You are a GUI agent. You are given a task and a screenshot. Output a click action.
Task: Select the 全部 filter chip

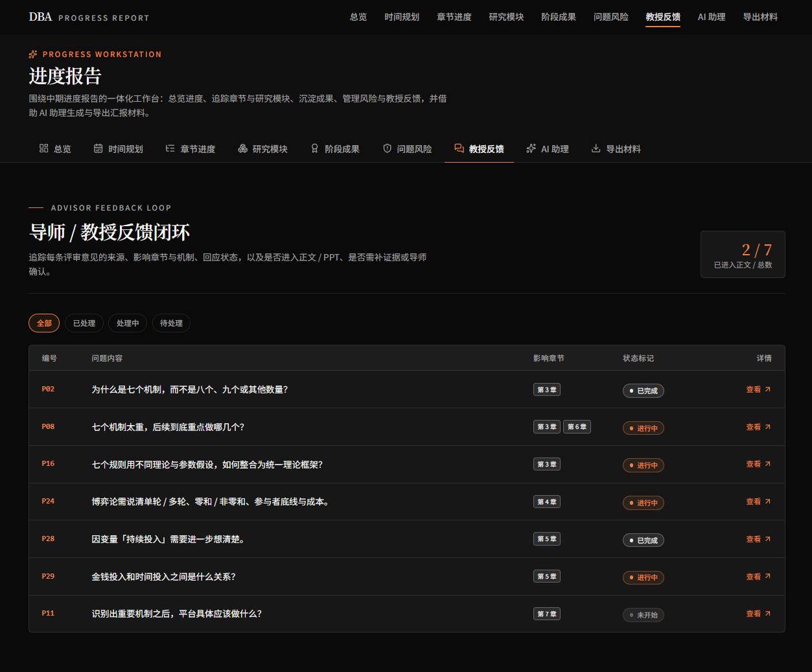44,323
